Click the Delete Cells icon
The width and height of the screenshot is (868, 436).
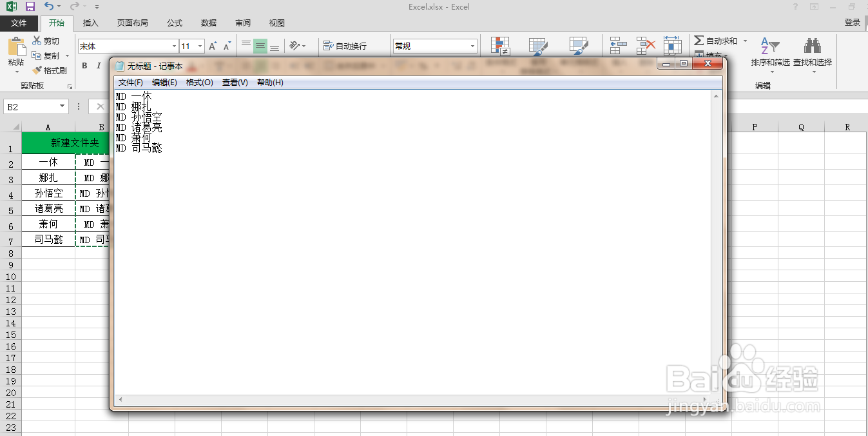646,45
